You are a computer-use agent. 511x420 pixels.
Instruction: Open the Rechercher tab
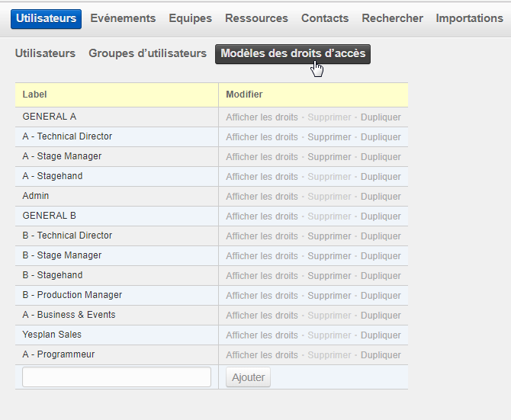(x=392, y=18)
